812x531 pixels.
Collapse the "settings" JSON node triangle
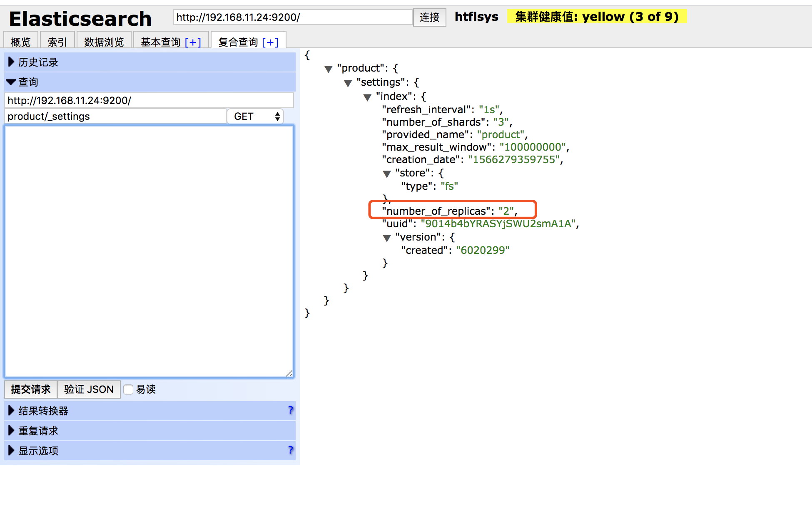tap(348, 83)
